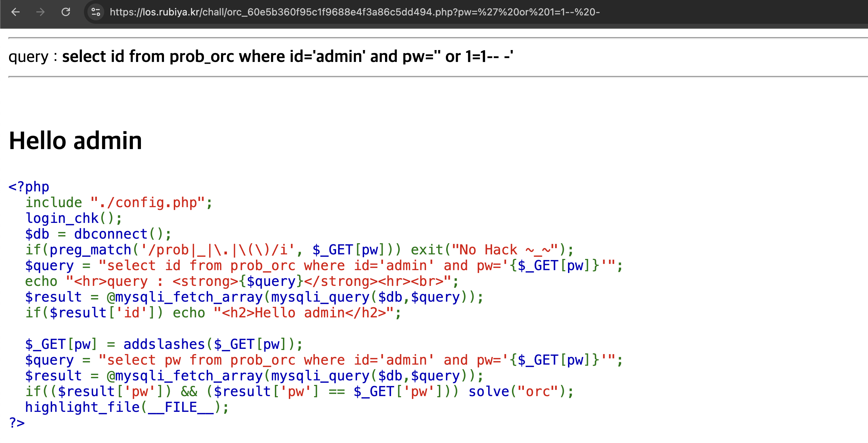Click the '<?php' opening tag
The image size is (868, 443).
(29, 187)
